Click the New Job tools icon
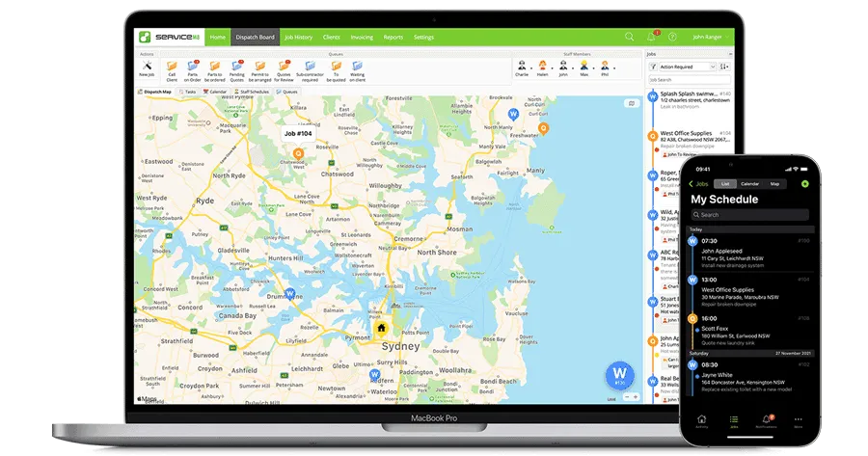This screenshot has width=868, height=456. click(x=146, y=67)
